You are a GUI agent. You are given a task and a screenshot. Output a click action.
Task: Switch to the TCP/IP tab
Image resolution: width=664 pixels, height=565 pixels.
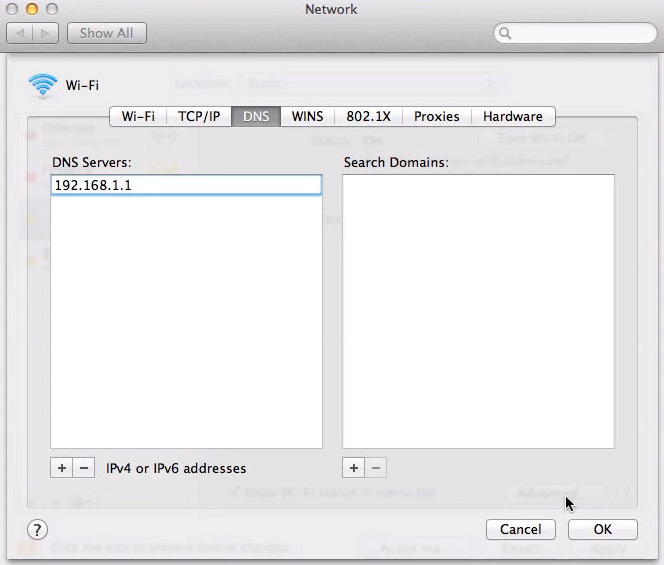pyautogui.click(x=199, y=116)
